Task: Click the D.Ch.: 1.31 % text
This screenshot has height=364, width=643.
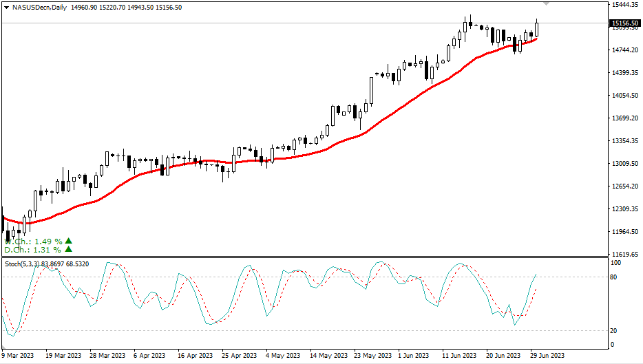Action: (x=33, y=250)
